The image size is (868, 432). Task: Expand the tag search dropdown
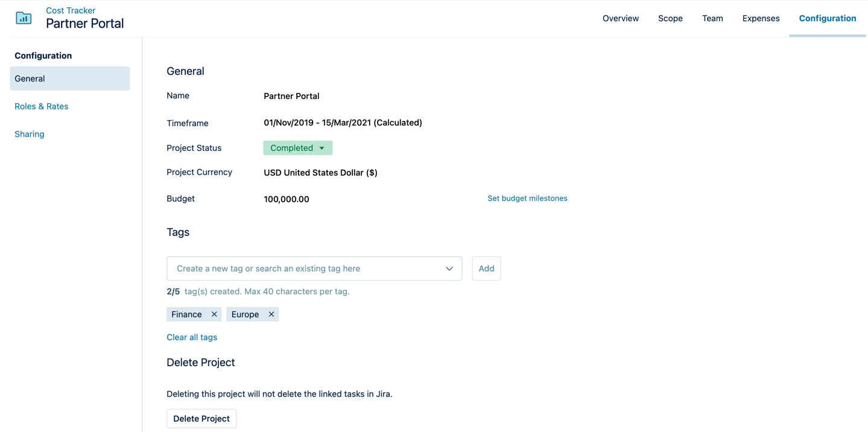(x=449, y=268)
